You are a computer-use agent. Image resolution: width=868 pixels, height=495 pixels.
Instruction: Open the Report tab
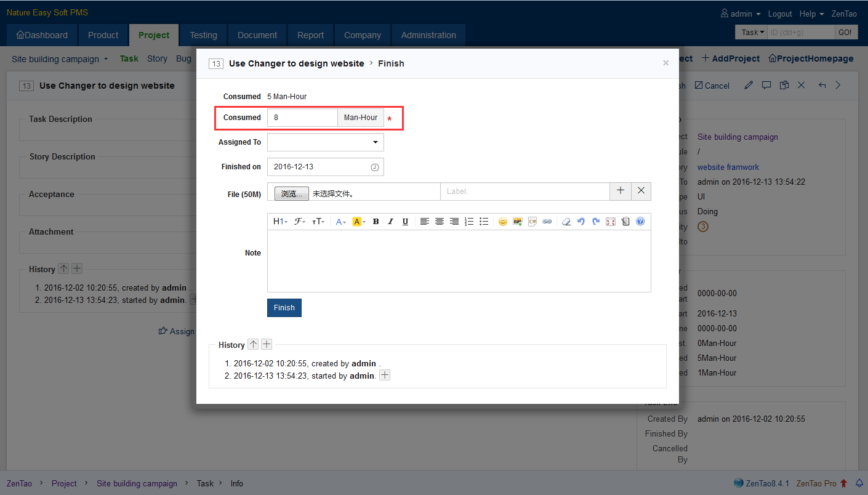310,35
